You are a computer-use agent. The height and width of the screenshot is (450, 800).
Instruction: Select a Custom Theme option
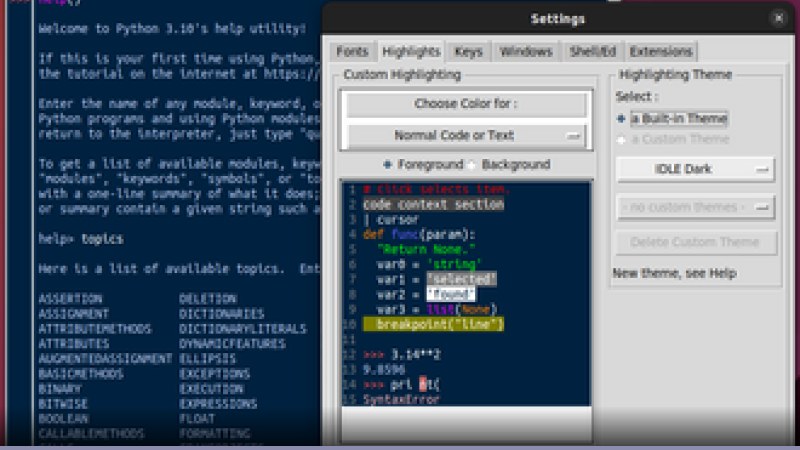tap(673, 139)
